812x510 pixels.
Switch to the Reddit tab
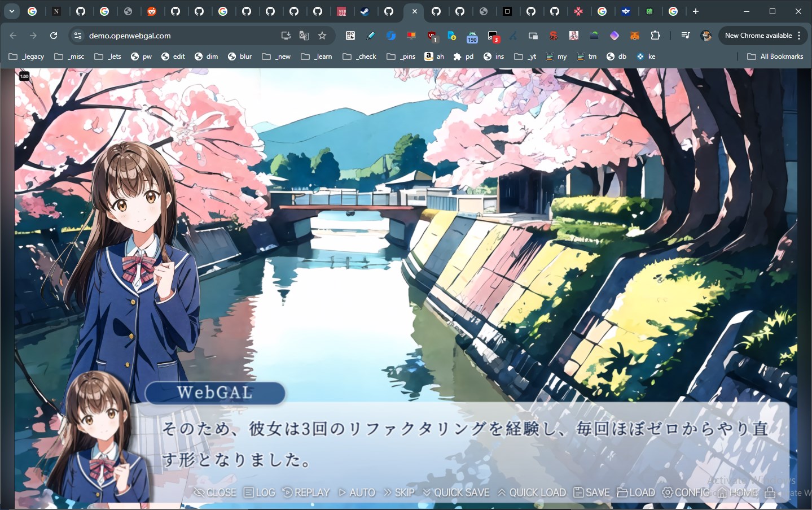(151, 11)
